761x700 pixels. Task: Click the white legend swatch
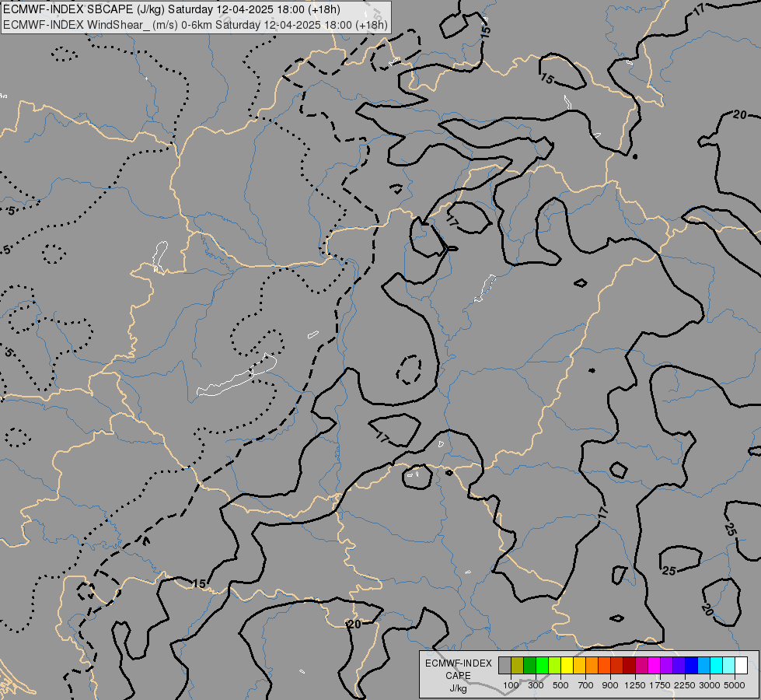click(741, 665)
